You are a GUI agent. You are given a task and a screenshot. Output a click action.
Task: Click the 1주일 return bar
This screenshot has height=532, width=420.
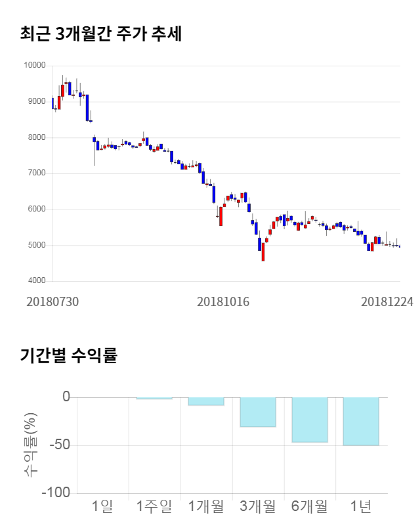154,398
